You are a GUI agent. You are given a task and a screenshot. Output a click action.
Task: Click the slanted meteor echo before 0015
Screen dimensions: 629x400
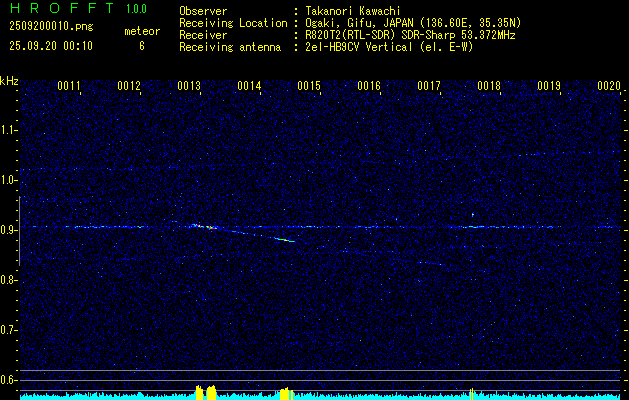point(284,240)
